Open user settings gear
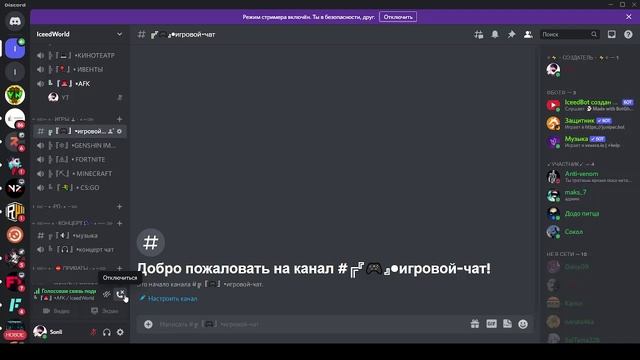Screen dimensions: 640x360 pyautogui.click(x=120, y=332)
